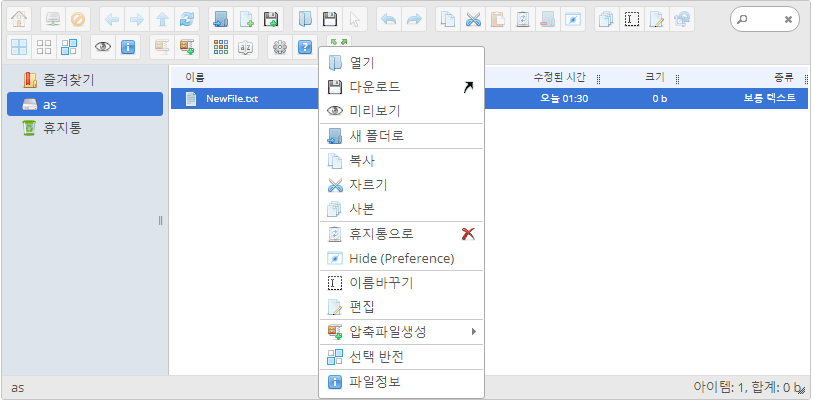Click the resize and rotate toolbar icon

(681, 20)
